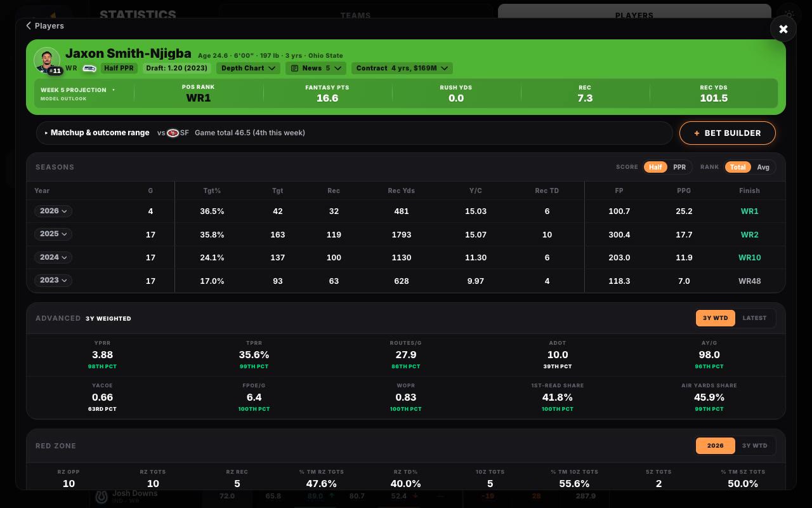
Task: Close the player detail modal
Action: tap(783, 29)
